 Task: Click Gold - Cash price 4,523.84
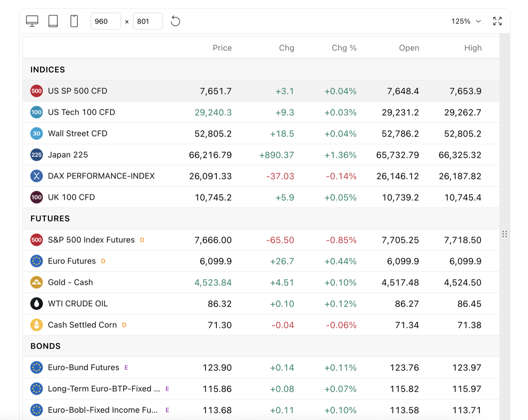coord(213,283)
